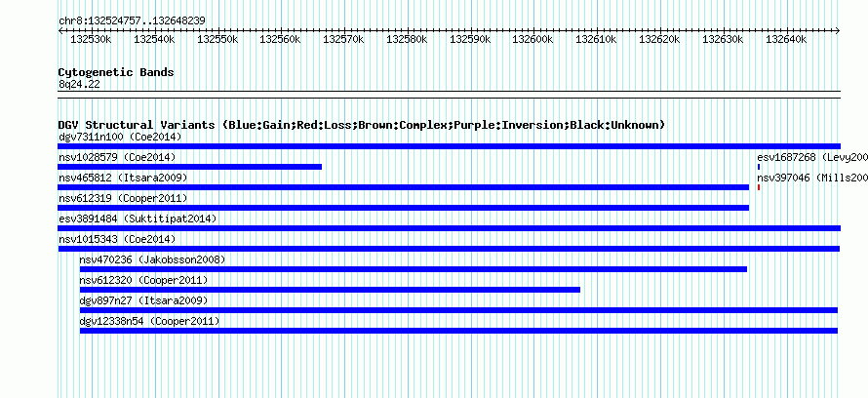Select the blue bar under nsv470236
The width and height of the screenshot is (868, 398).
[x=414, y=269]
